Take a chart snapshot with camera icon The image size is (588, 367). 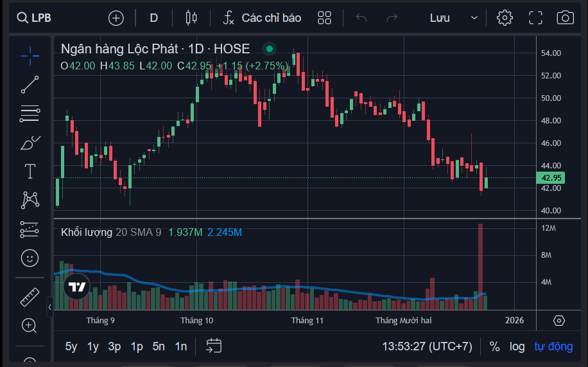click(x=565, y=18)
